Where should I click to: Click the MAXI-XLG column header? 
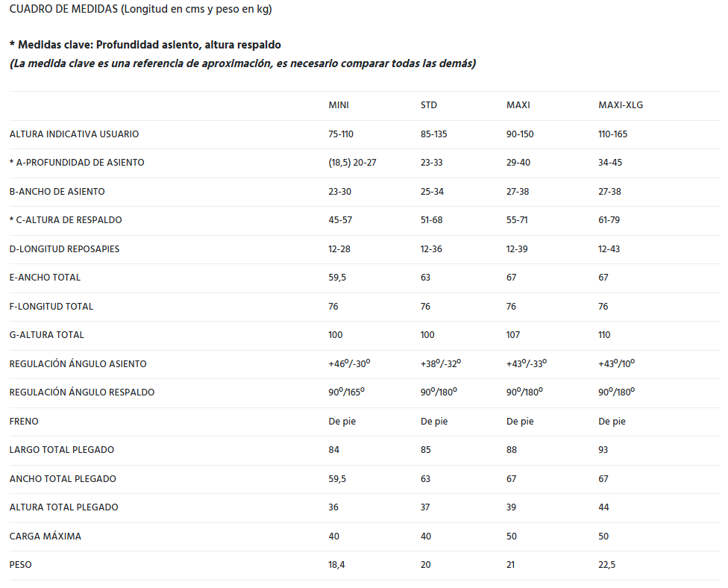coord(621,105)
